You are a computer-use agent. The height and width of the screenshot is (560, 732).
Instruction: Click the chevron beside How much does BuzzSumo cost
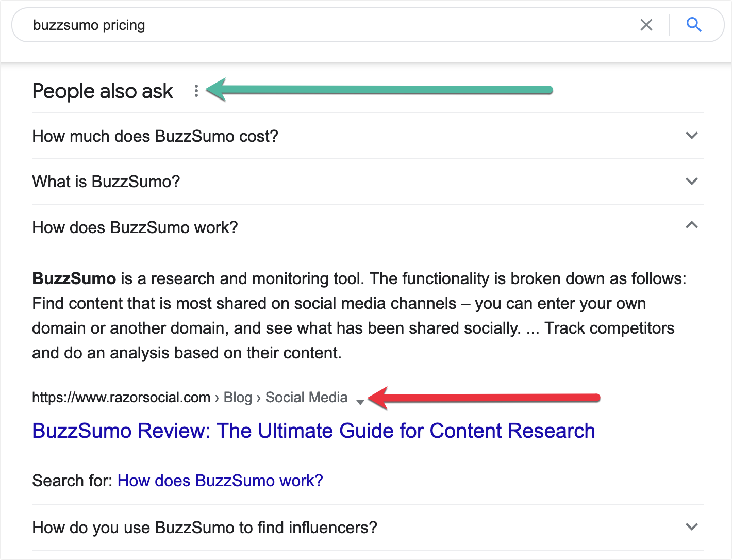[x=691, y=136]
